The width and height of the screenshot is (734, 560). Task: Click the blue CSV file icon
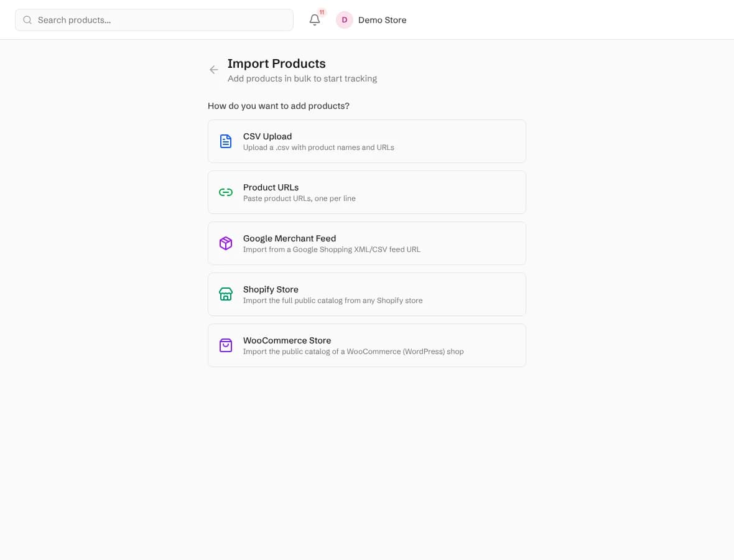tap(226, 141)
